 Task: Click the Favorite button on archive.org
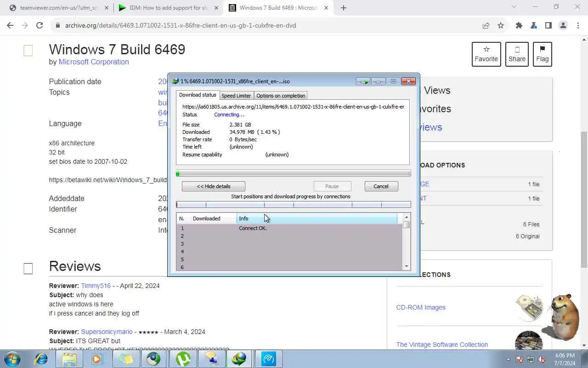tap(486, 54)
